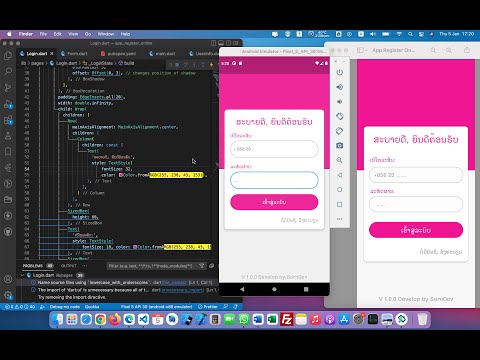Click Prettier in the status bar
Screen dimensions: 480x360
208,307
